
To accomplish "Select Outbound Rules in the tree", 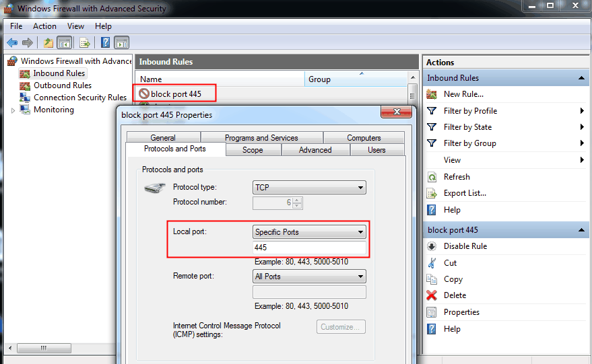I will (x=63, y=85).
